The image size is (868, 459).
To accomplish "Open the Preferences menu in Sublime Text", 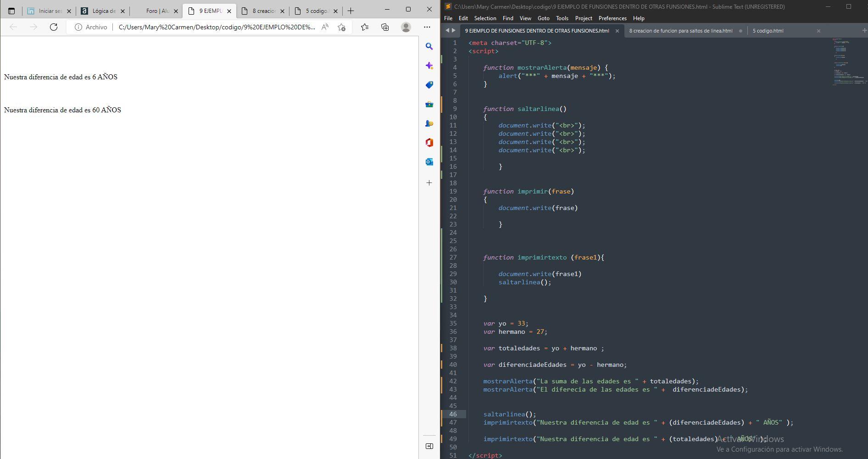I will click(x=612, y=18).
